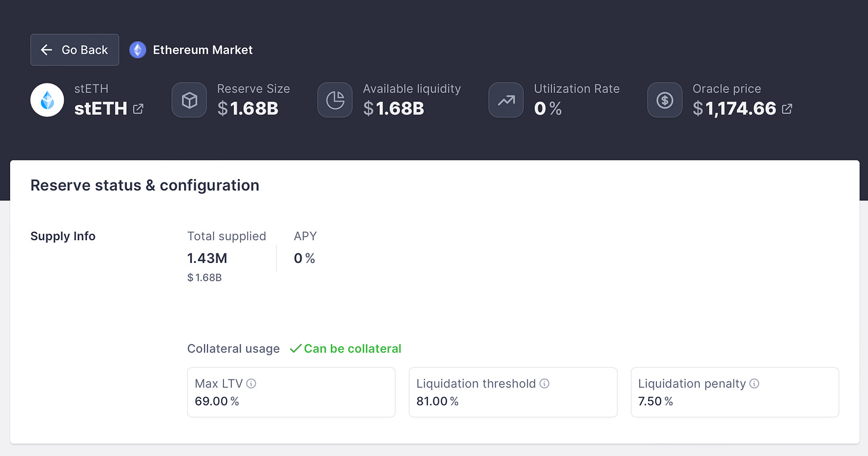Click the green checkmark by Can be collateral
This screenshot has height=456, width=868.
point(295,349)
